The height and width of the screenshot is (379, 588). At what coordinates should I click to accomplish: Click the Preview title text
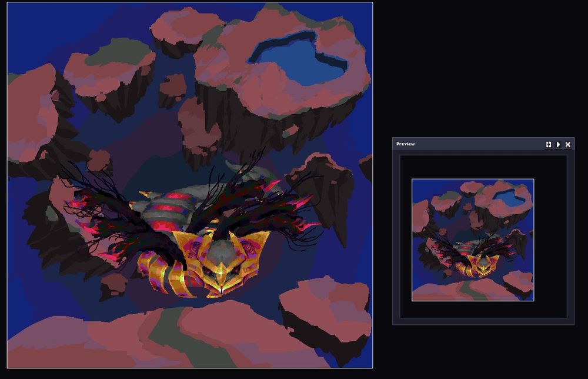click(405, 144)
